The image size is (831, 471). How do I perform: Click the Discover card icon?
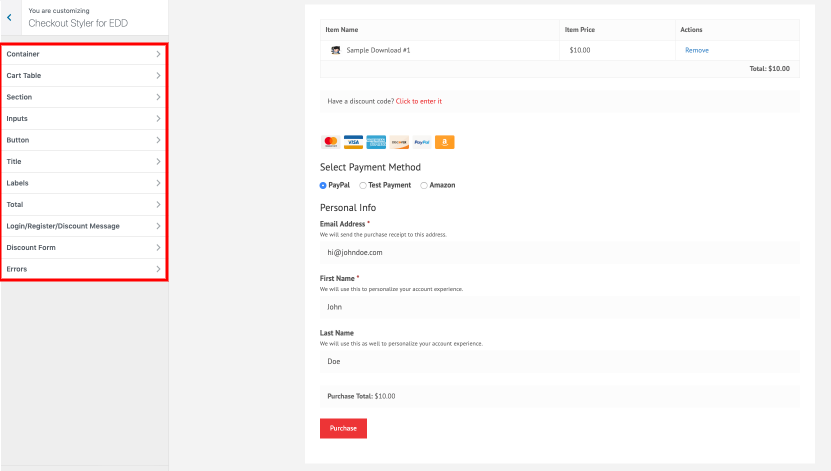[x=399, y=142]
